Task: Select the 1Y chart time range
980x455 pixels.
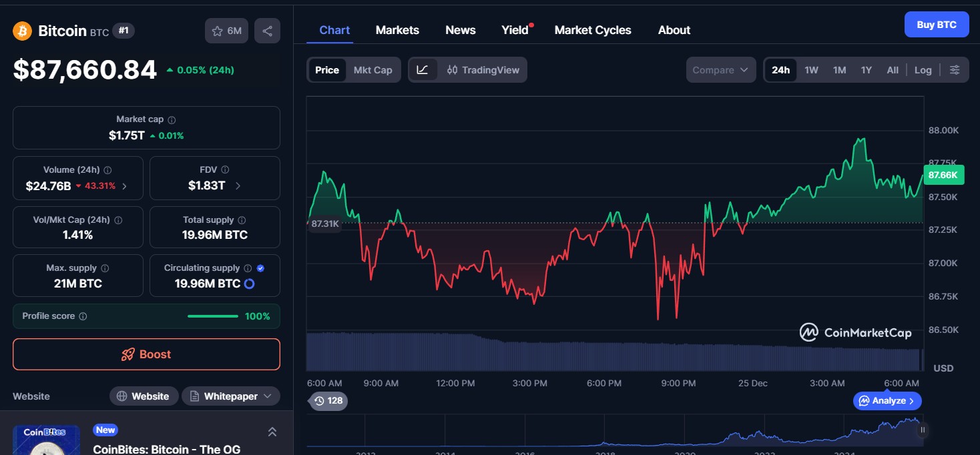Action: pos(866,69)
